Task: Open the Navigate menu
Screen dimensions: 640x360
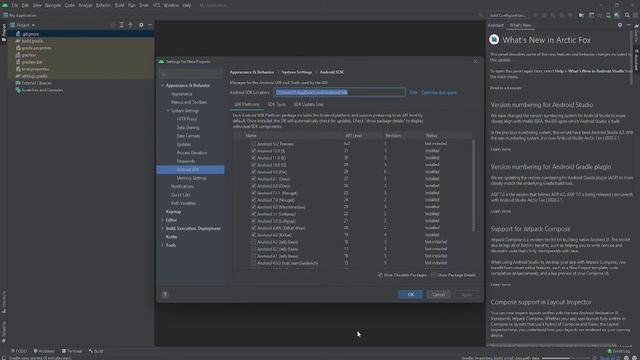Action: pyautogui.click(x=53, y=5)
